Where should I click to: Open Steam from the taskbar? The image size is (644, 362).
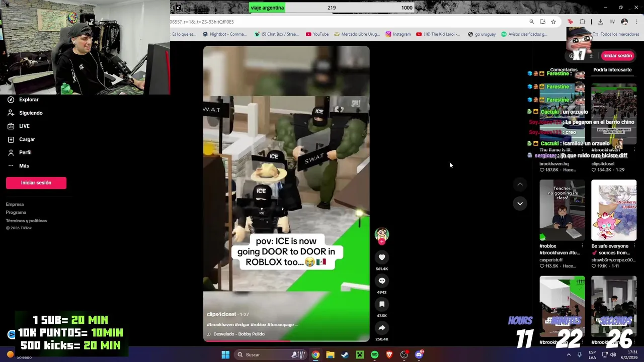click(345, 355)
